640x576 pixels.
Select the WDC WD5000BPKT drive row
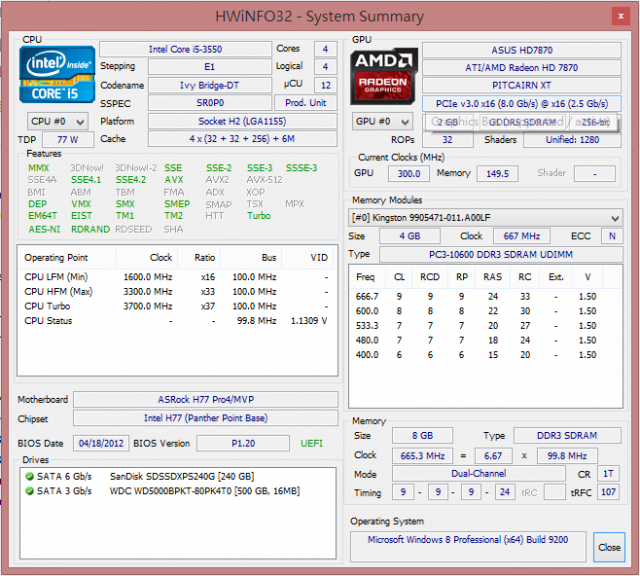178,490
